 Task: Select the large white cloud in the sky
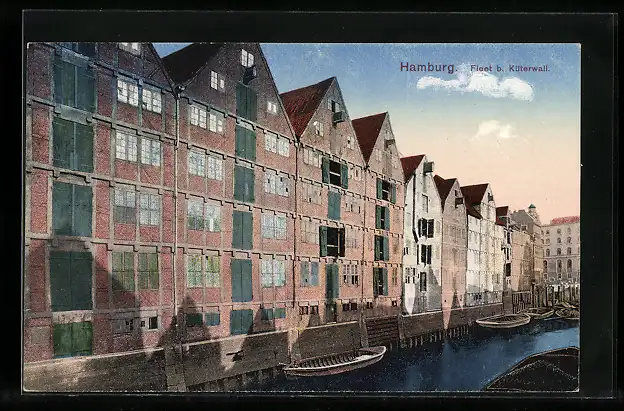[x=478, y=85]
